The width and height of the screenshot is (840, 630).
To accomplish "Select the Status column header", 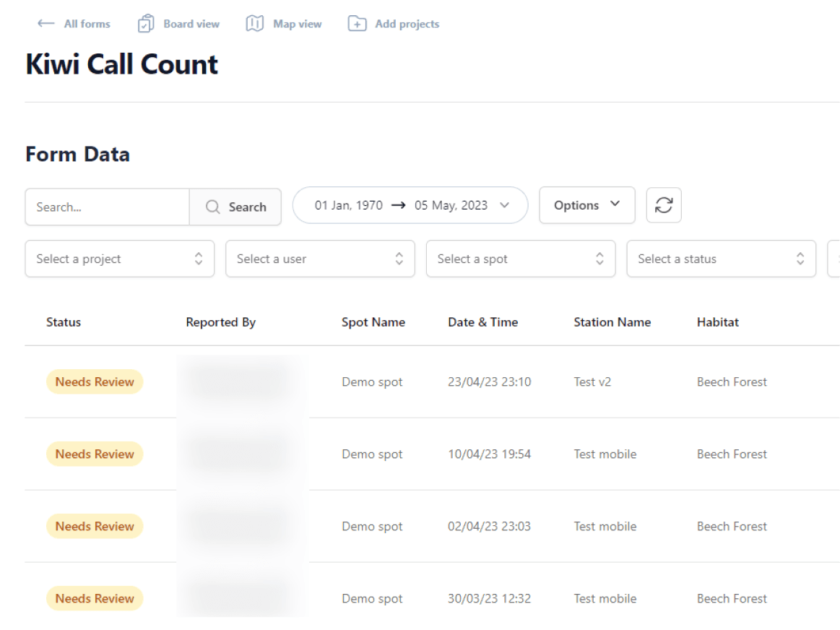I will (x=63, y=322).
